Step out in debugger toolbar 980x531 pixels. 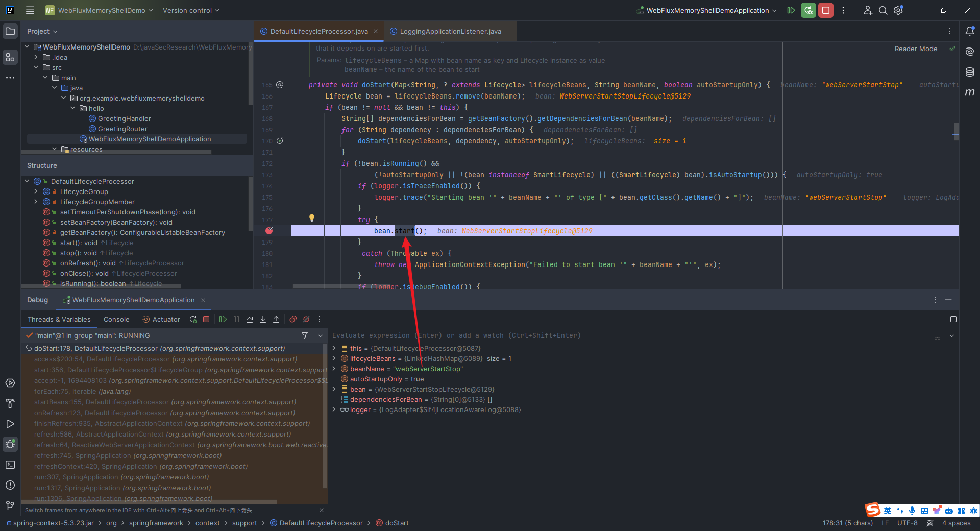coord(276,319)
